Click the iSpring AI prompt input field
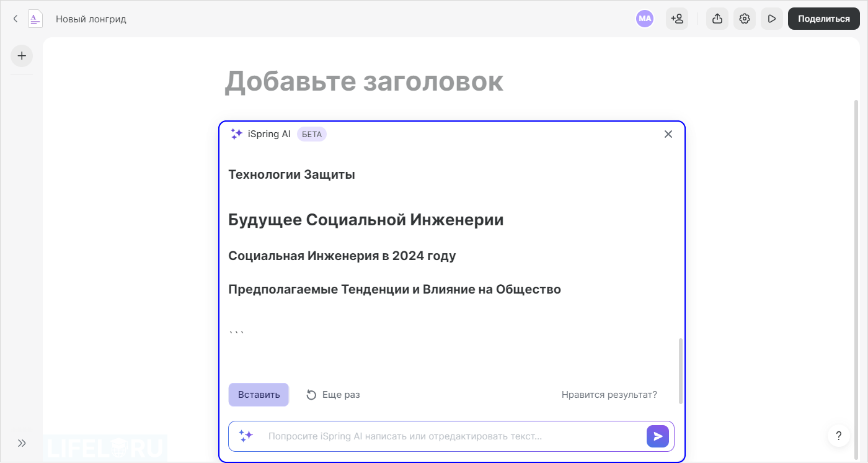868x463 pixels. pyautogui.click(x=434, y=436)
